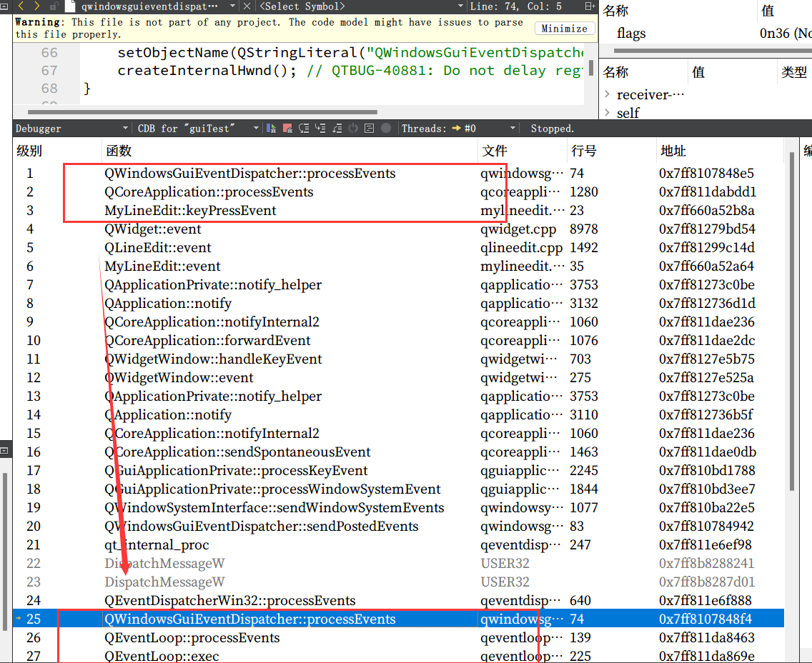Select stack frame QWidgetWindow::handleKeyEvent

pos(398,359)
